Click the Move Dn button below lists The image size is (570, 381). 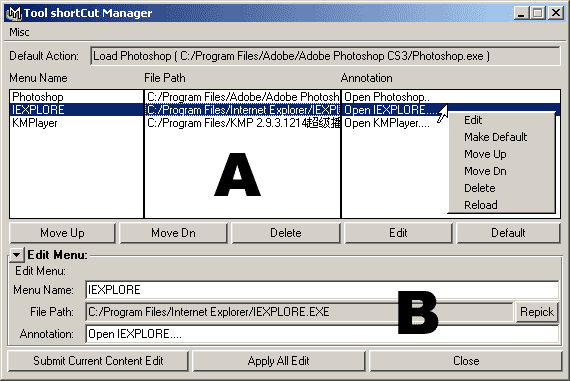click(173, 233)
